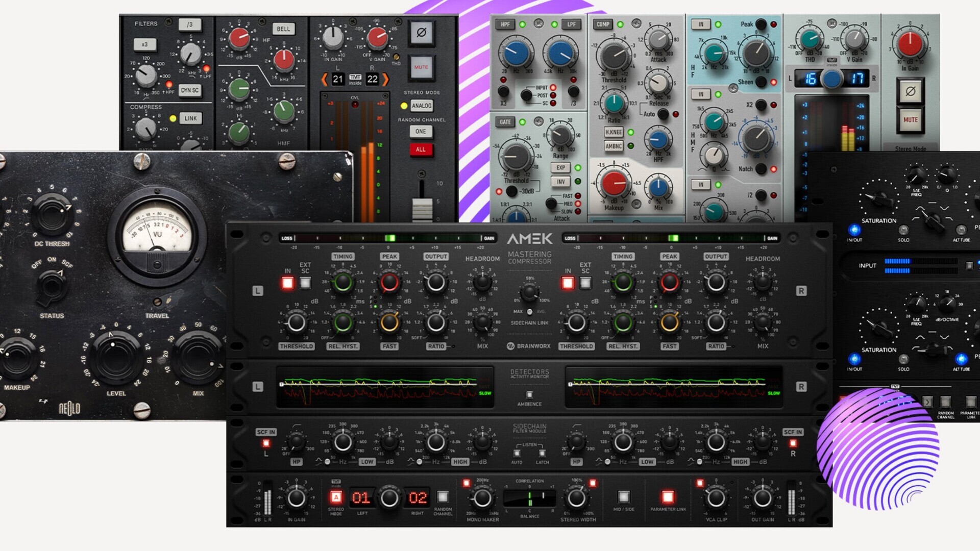This screenshot has height=551, width=980.
Task: Click the IN GAIN knob on AMEK compressor
Action: pyautogui.click(x=296, y=498)
